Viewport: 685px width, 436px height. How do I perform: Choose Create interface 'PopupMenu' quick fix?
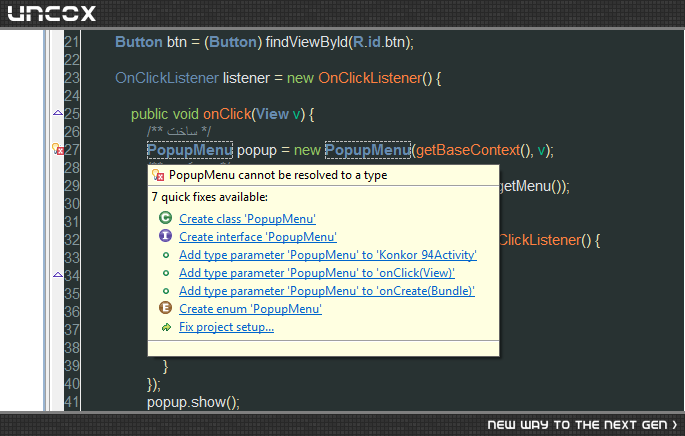coord(258,236)
